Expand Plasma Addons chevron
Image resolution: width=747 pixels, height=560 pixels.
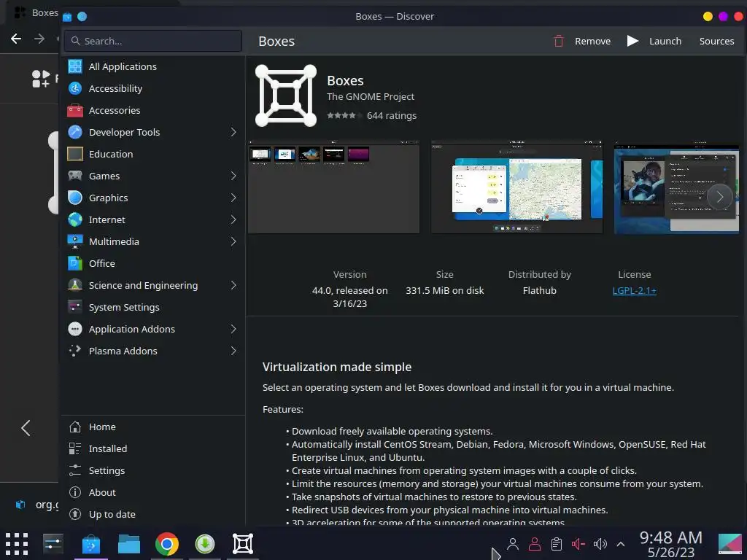(233, 351)
